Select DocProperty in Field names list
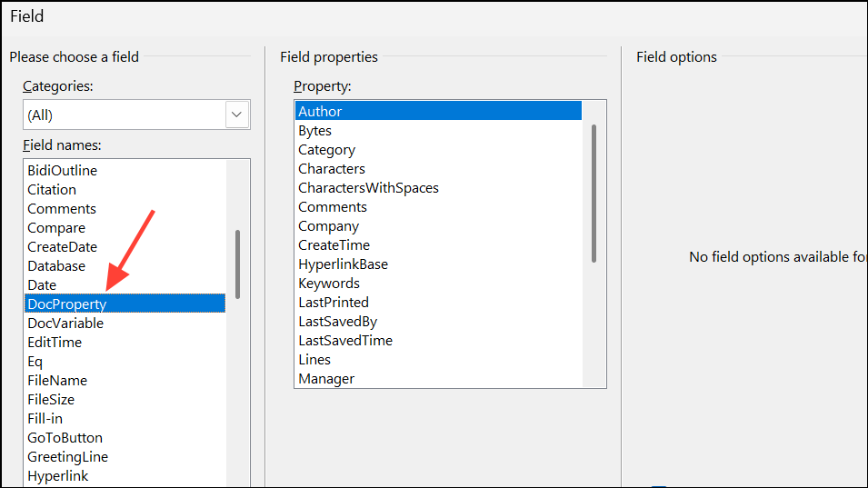 [66, 304]
